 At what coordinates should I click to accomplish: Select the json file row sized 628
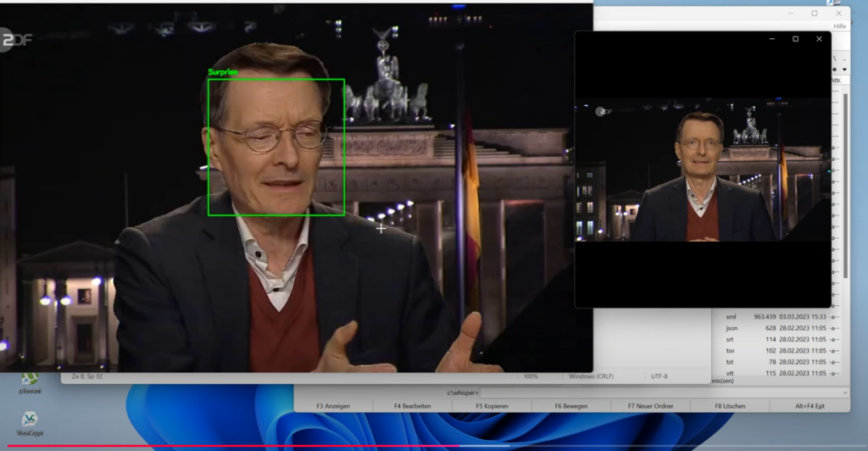[782, 328]
